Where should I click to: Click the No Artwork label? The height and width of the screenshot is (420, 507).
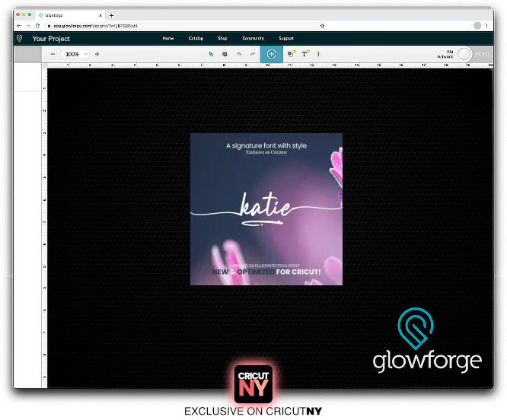click(445, 54)
